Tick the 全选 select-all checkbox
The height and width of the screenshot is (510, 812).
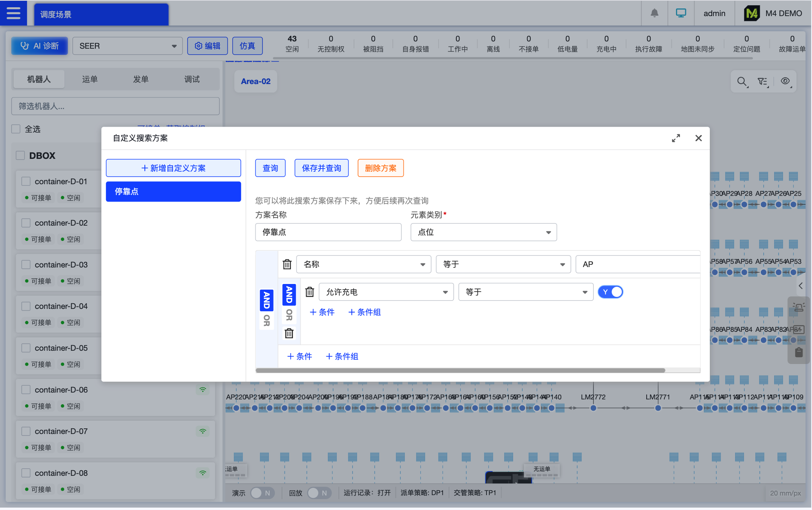pyautogui.click(x=16, y=129)
